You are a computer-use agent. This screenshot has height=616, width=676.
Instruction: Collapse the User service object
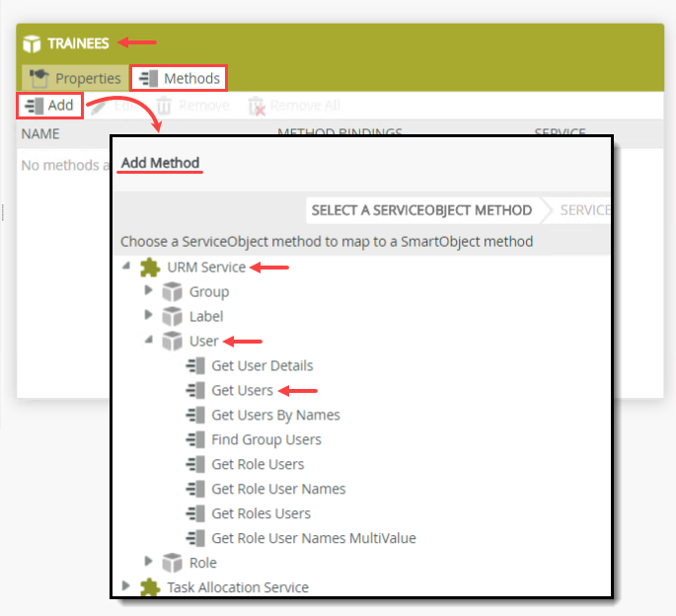point(149,340)
